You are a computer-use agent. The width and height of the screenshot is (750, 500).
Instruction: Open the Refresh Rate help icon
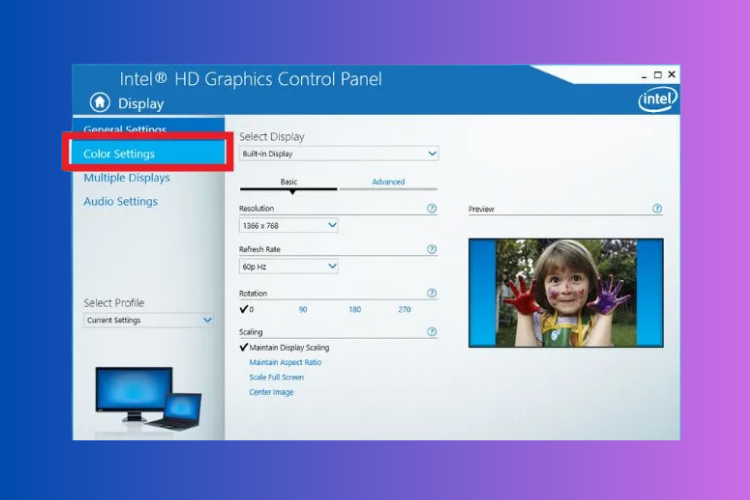point(431,249)
